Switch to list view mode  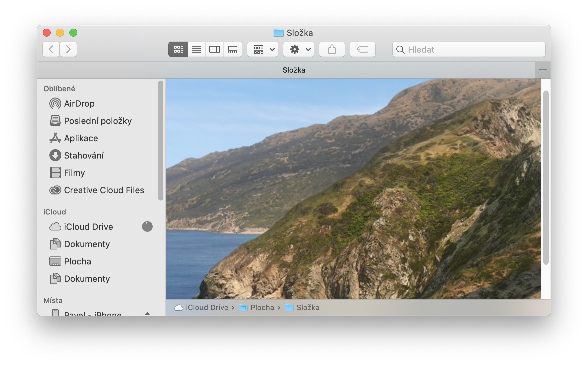[x=197, y=49]
